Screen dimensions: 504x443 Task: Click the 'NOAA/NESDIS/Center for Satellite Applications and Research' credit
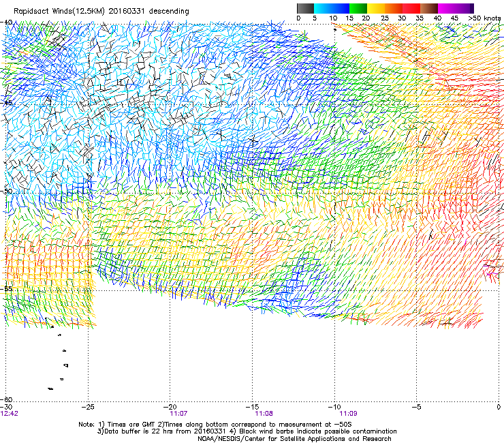[294, 439]
